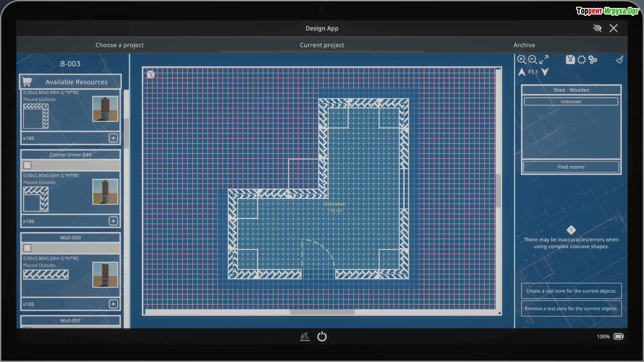Click the expand fullscreen arrows icon

(x=544, y=60)
